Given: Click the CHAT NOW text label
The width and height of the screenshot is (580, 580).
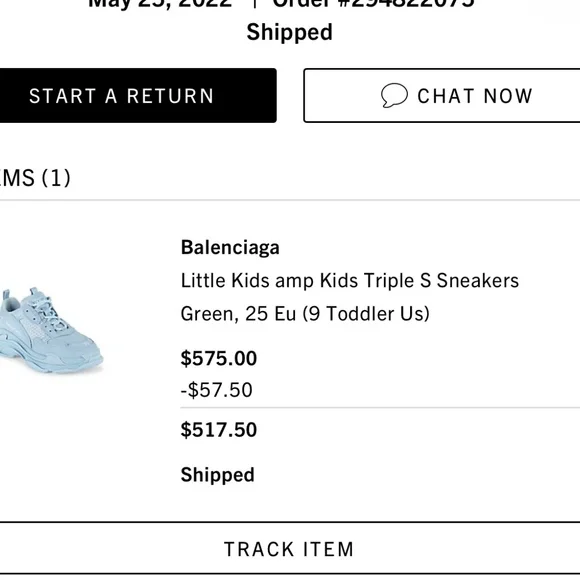Looking at the screenshot, I should [x=475, y=96].
